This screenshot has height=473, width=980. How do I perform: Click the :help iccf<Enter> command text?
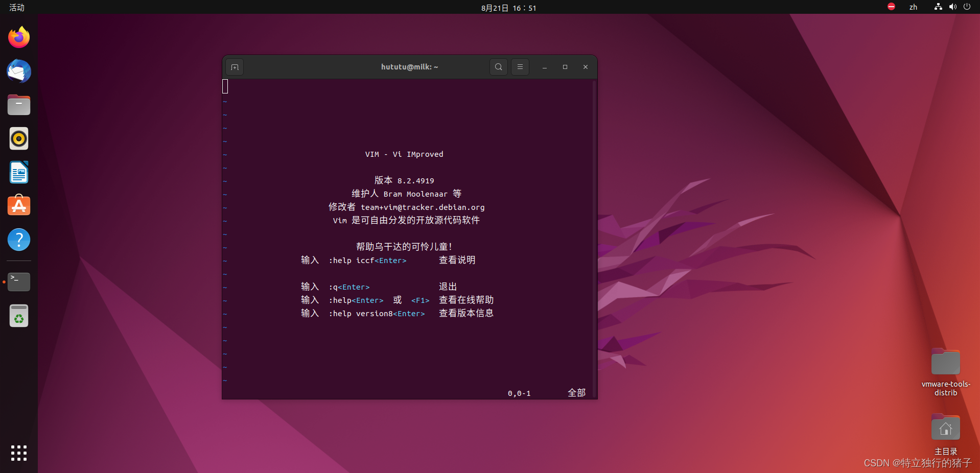(x=367, y=261)
